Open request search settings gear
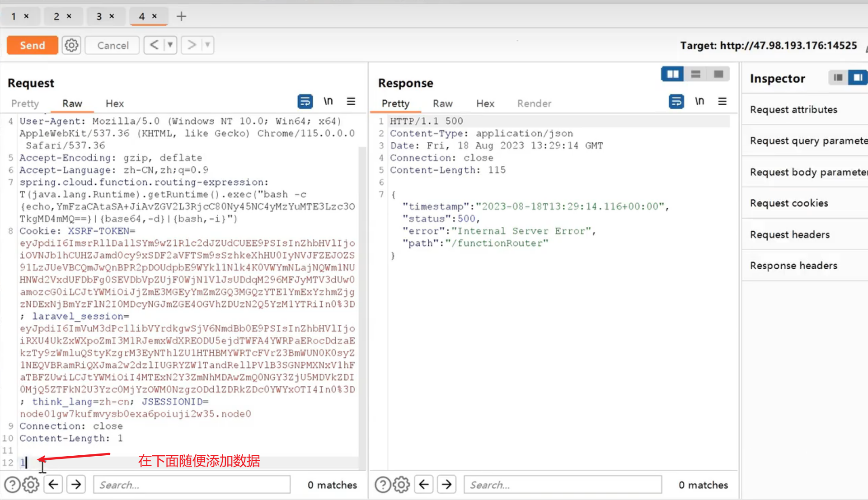 click(31, 485)
